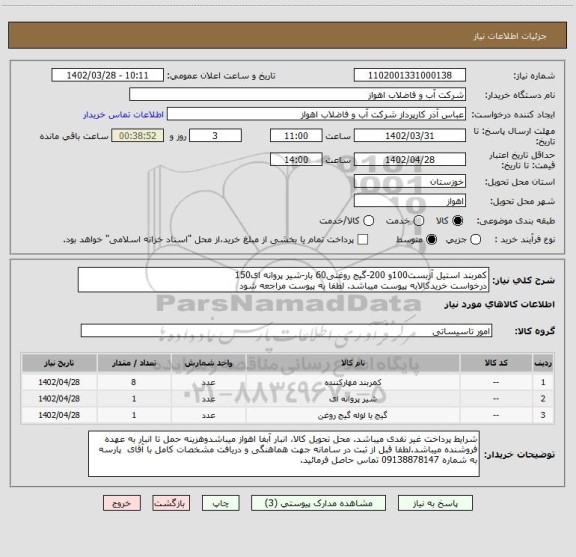Open 'مشاهده مدارک پیوستی (3)' button
This screenshot has height=557, width=576.
(x=318, y=503)
